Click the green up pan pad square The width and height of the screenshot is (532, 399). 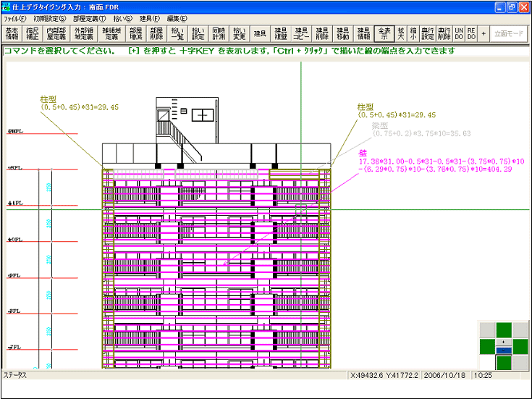click(504, 329)
